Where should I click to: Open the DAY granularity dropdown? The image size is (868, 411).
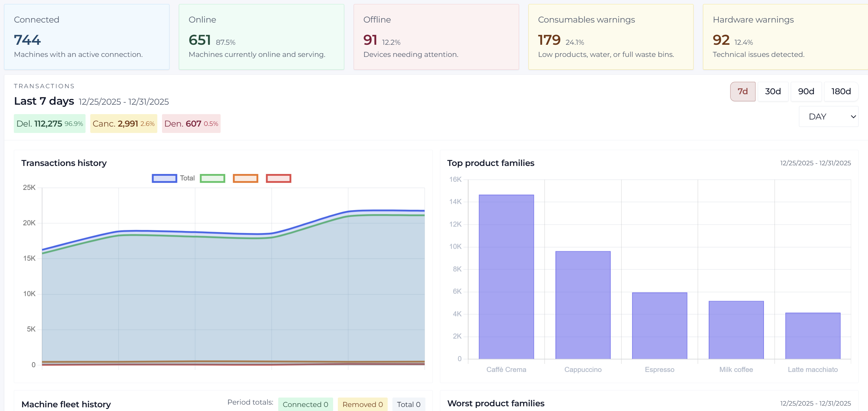click(828, 116)
